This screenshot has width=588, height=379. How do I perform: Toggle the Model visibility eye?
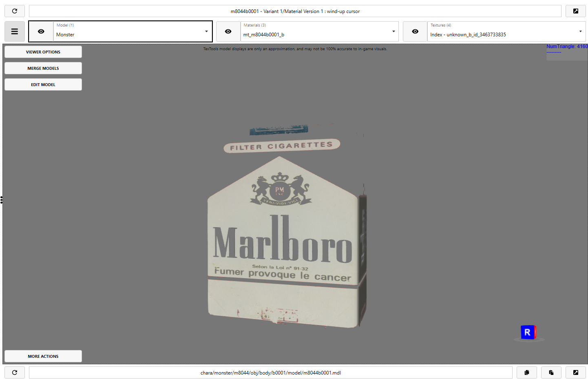pos(41,31)
